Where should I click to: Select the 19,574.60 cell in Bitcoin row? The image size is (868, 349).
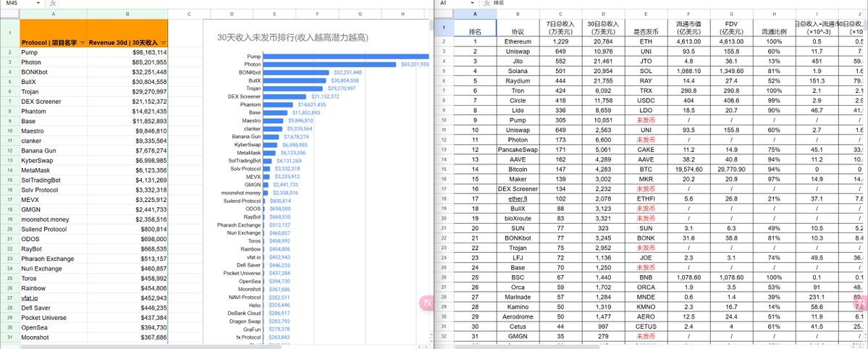point(688,169)
